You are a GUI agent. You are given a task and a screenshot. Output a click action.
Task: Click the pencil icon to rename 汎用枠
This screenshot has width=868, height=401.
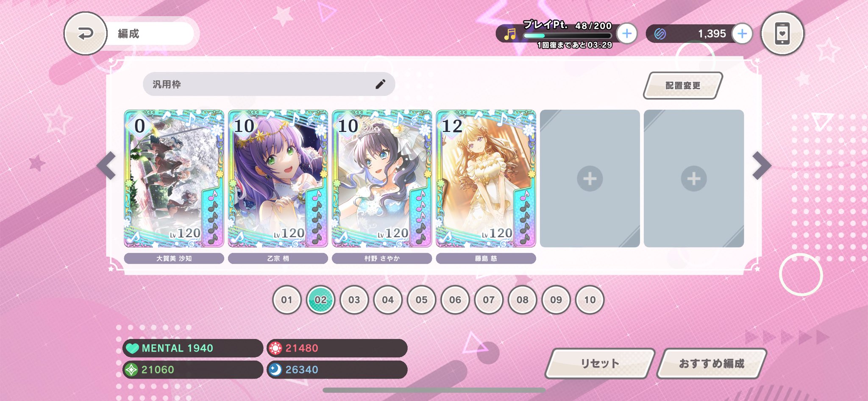[x=380, y=84]
